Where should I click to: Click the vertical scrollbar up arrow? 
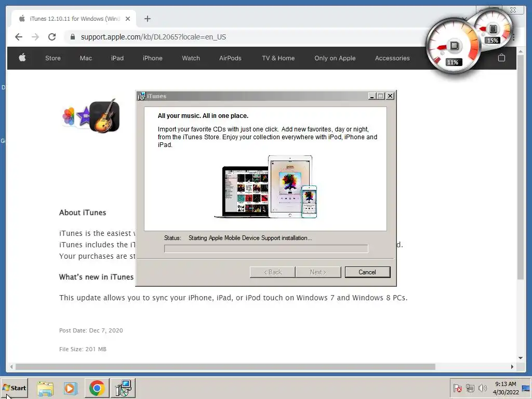pyautogui.click(x=521, y=51)
